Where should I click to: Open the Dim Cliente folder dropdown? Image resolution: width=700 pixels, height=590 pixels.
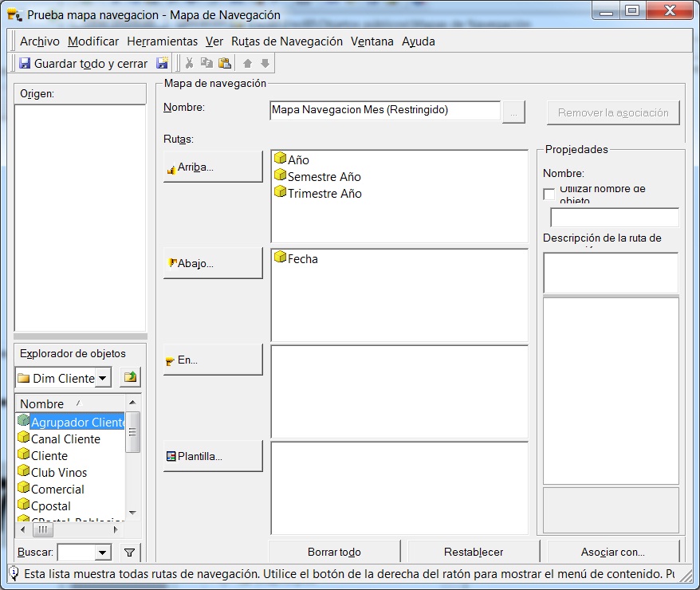point(103,378)
